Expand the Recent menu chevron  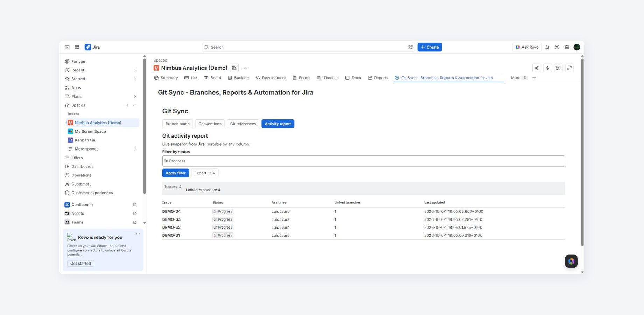click(135, 70)
